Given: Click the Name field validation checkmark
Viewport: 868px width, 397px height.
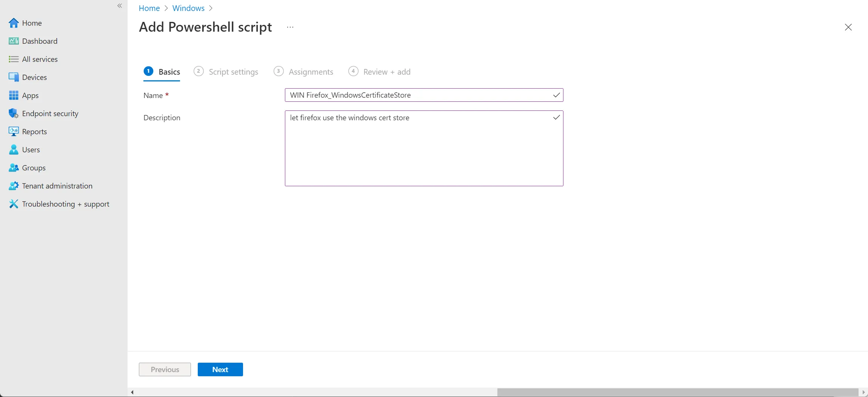Looking at the screenshot, I should pyautogui.click(x=556, y=95).
